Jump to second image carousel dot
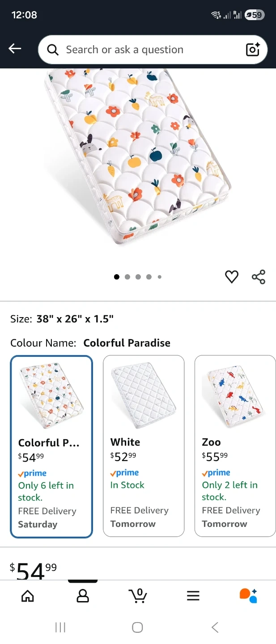This screenshot has height=644, width=276. tap(127, 277)
